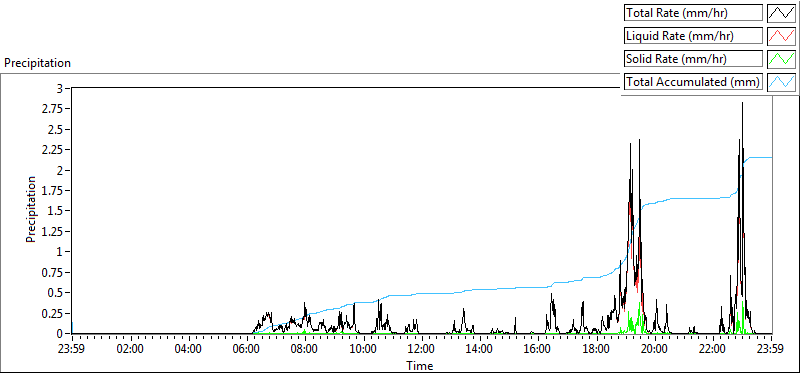The height and width of the screenshot is (373, 800).
Task: Click the Total Rate black line icon
Action: point(781,13)
